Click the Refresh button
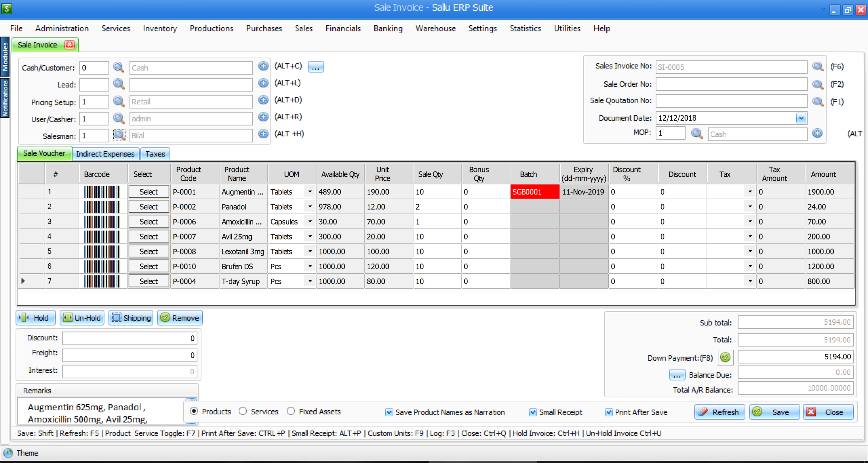The width and height of the screenshot is (868, 463). (x=719, y=412)
